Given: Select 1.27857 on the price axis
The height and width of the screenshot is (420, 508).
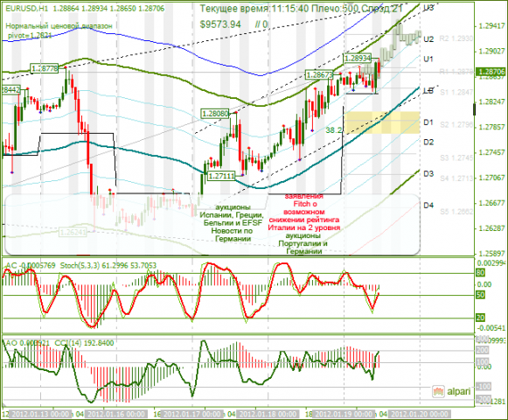Looking at the screenshot, I should [491, 127].
